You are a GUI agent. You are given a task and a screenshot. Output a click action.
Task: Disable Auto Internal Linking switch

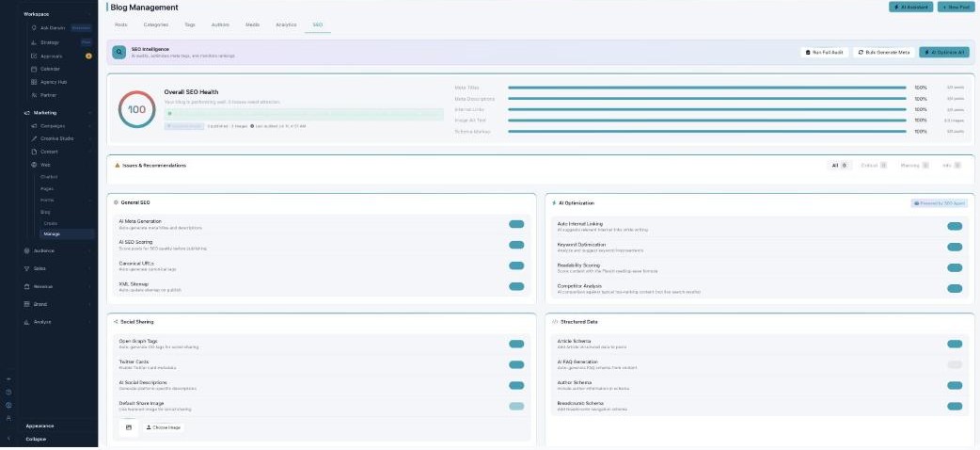(x=955, y=226)
